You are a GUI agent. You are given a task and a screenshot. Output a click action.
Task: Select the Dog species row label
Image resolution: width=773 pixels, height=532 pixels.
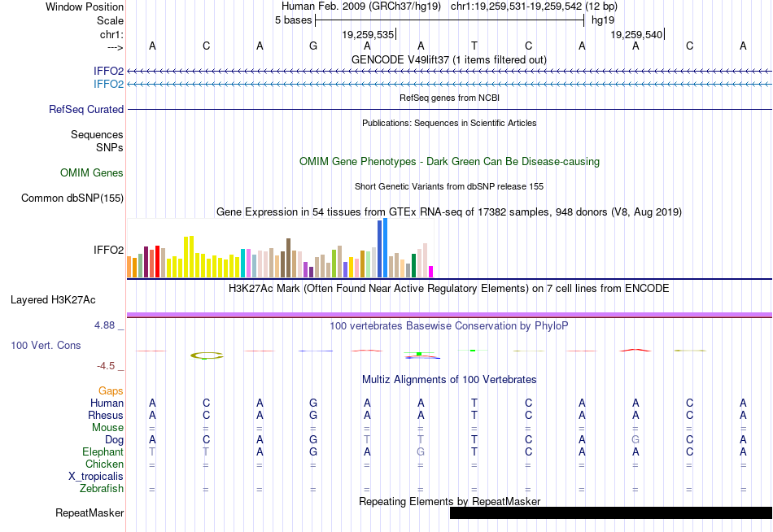click(x=114, y=440)
